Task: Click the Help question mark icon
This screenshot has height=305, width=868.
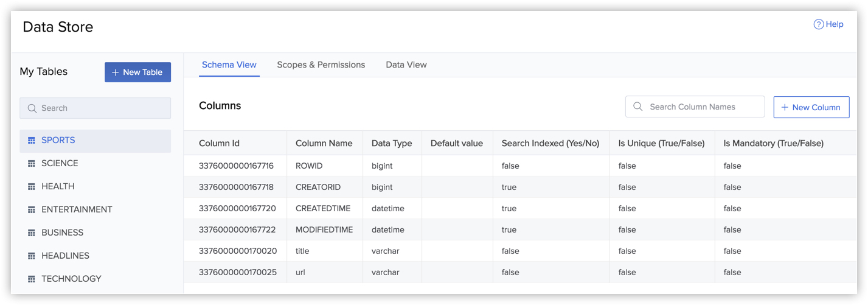Action: click(x=818, y=24)
